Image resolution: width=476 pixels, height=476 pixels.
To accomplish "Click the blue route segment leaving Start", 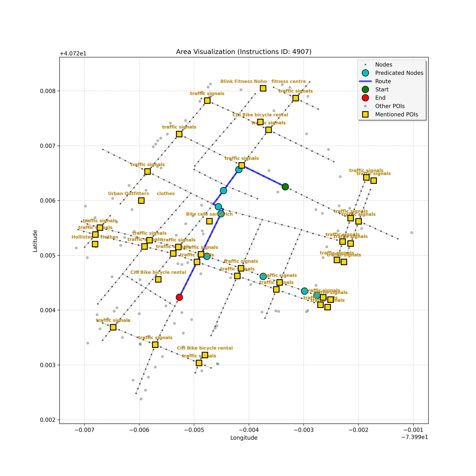I will tap(264, 176).
